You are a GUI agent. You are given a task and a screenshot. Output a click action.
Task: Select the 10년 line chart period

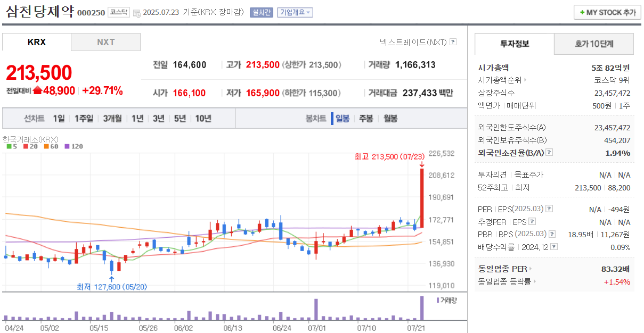coord(203,119)
